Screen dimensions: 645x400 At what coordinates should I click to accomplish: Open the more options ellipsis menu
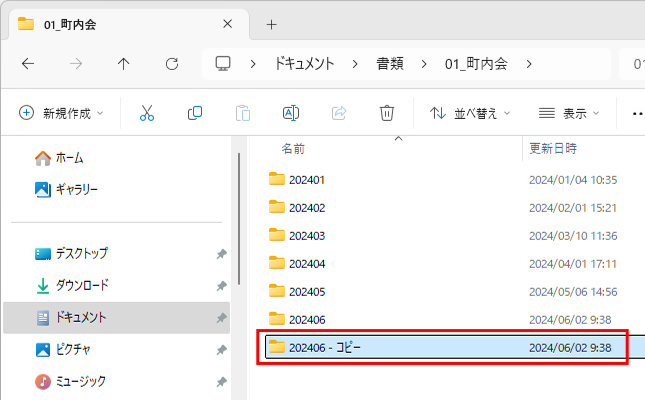[x=638, y=114]
